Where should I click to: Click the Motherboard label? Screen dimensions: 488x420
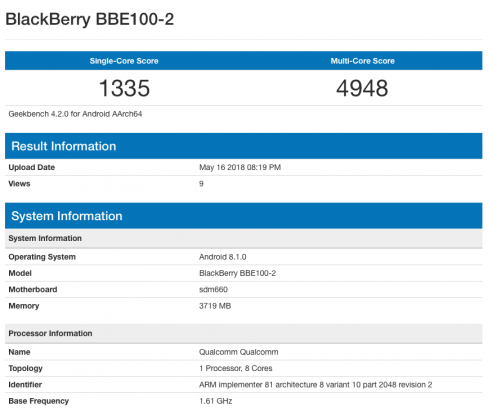coord(33,290)
